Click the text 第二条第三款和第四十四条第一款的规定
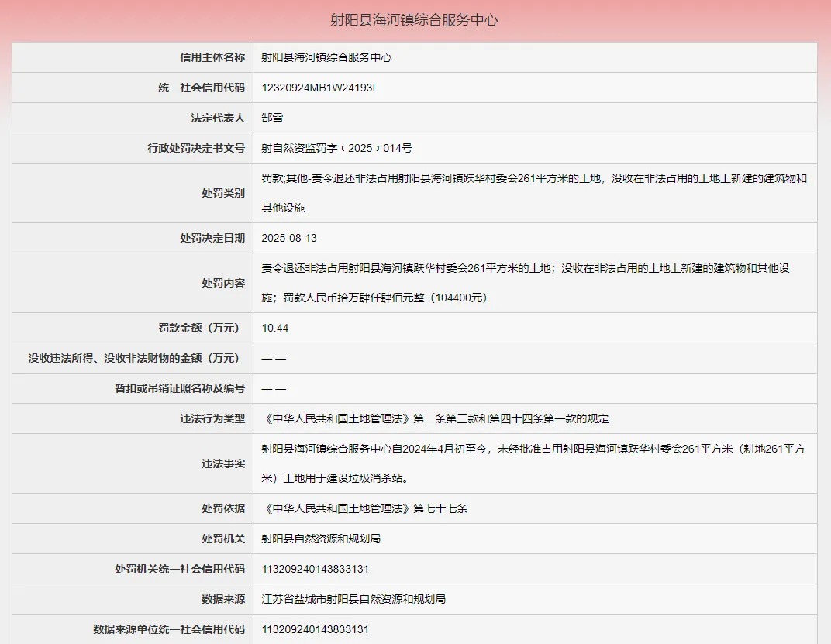Viewport: 831px width, 644px height. 511,418
